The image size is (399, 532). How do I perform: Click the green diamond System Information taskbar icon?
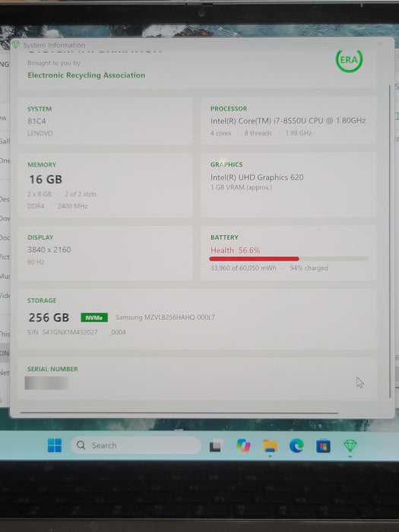(x=350, y=445)
